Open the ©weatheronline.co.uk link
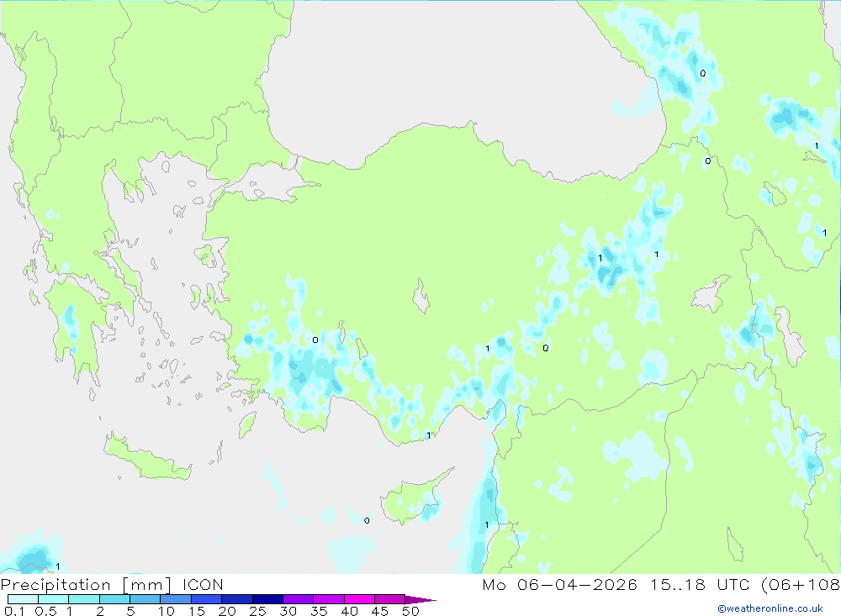This screenshot has height=616, width=841. tap(770, 608)
